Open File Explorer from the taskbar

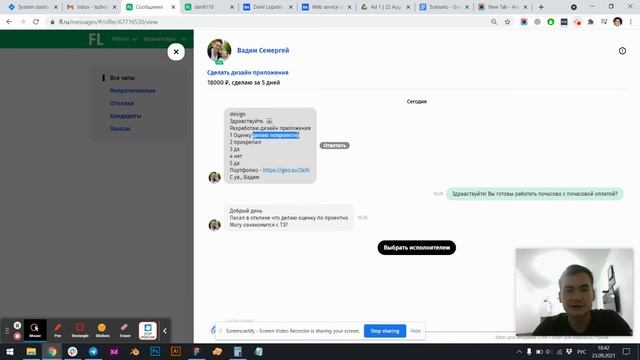(x=31, y=351)
